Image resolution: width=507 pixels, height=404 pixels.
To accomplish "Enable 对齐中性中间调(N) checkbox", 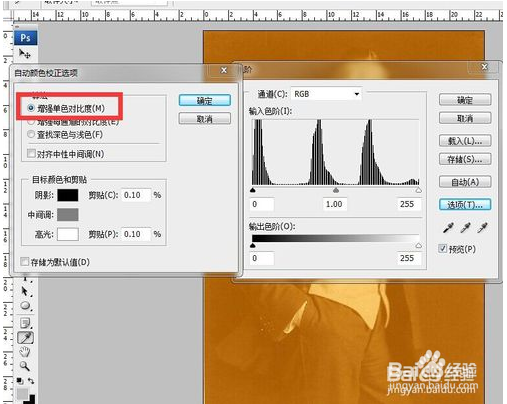I will [31, 154].
